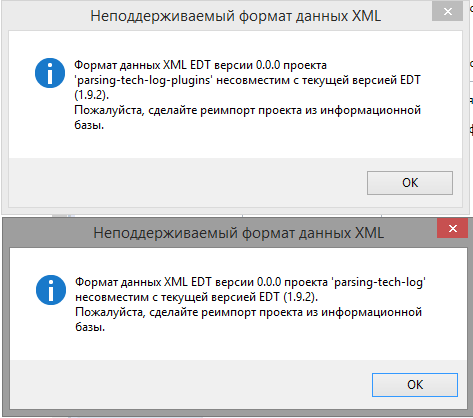Click 'Формат данных XML EDT' in the upper message
473x418 pixels.
(142, 65)
